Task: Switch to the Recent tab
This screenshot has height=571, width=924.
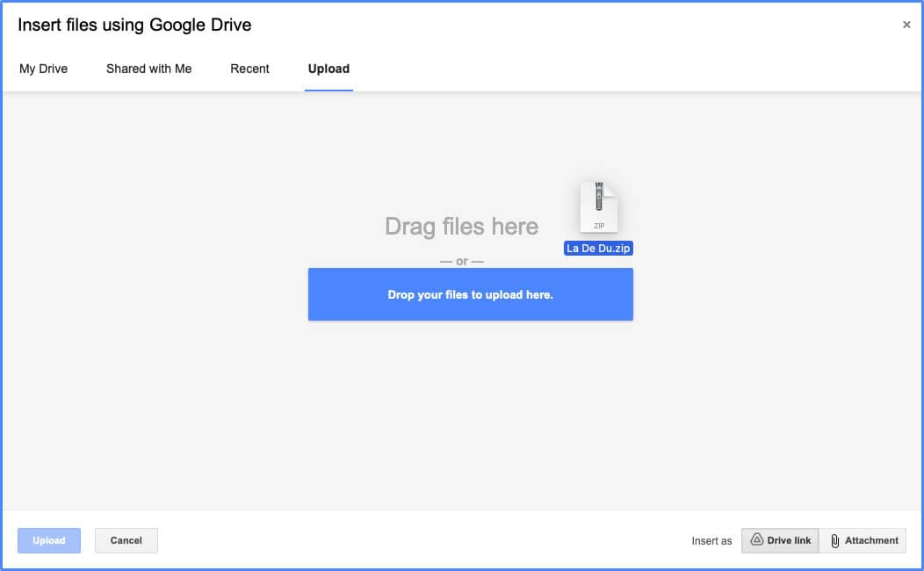Action: click(249, 69)
